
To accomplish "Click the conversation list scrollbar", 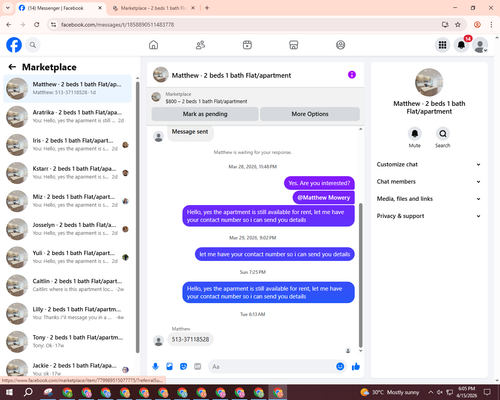I will click(x=138, y=217).
